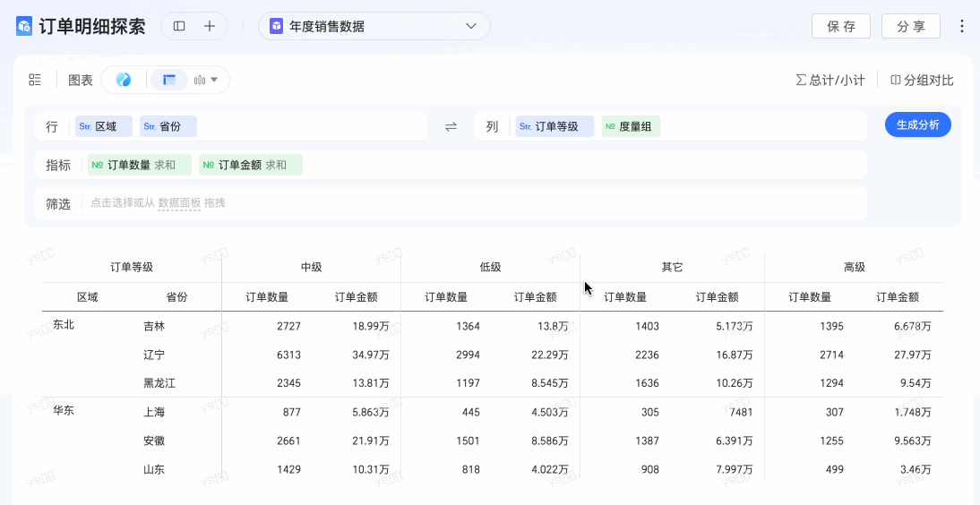
Task: Click the 省份 table header
Action: 176,297
